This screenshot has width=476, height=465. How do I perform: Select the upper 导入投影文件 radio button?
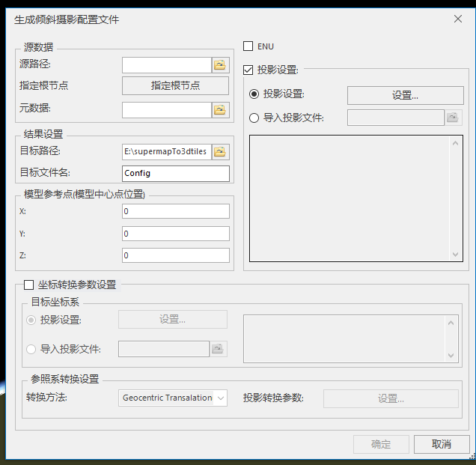click(254, 118)
